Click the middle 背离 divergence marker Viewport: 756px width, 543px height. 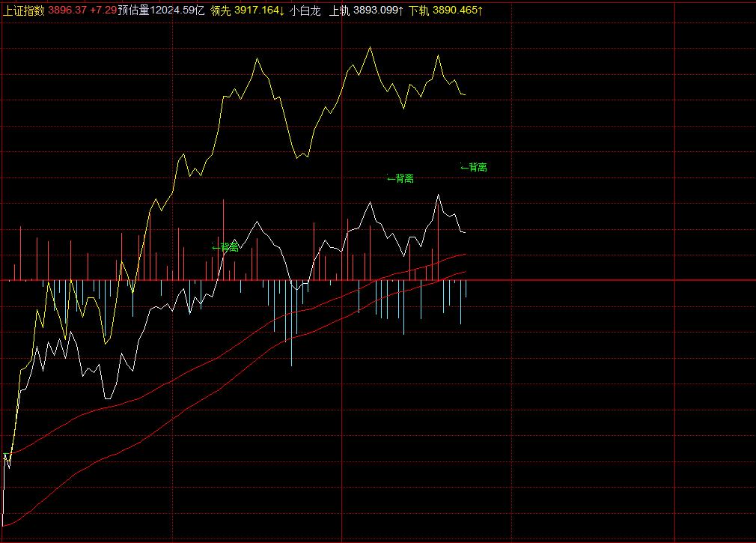click(x=400, y=178)
